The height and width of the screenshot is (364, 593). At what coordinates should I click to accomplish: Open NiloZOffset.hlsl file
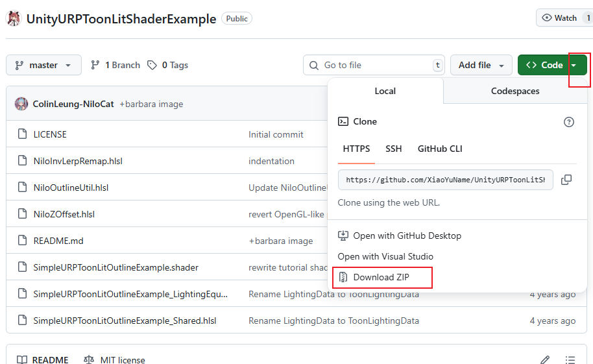point(64,214)
